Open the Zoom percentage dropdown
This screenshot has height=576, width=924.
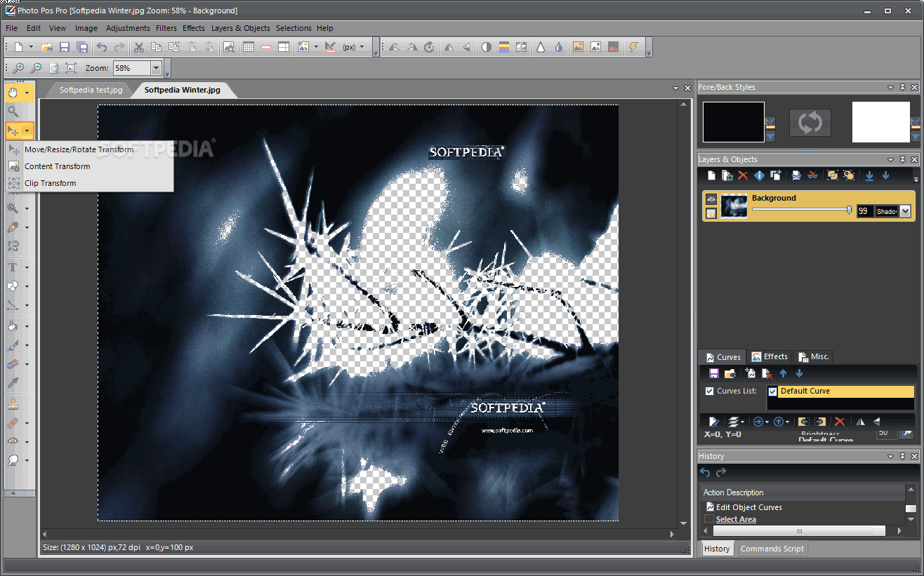point(156,68)
